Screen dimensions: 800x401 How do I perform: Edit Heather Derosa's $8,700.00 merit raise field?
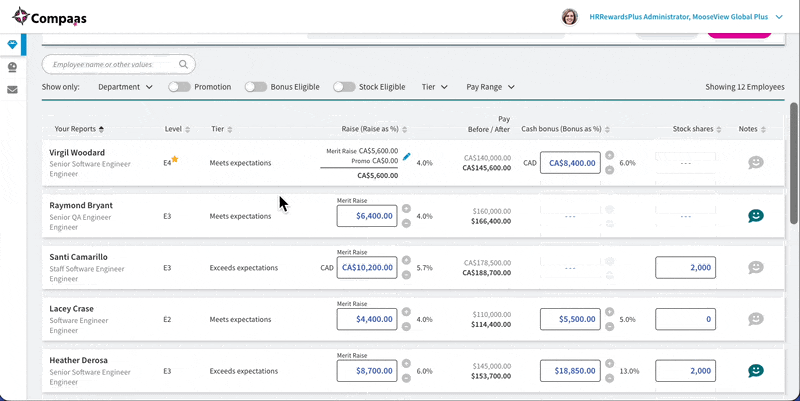tap(367, 370)
